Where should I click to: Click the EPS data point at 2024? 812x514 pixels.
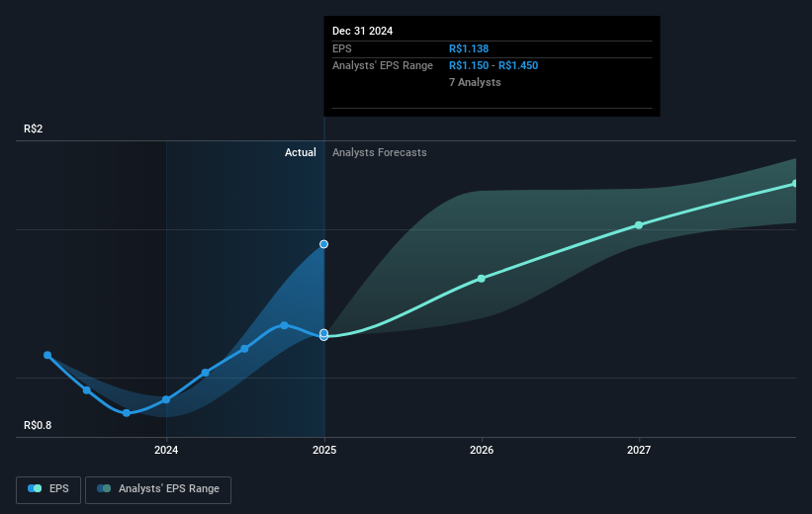166,399
